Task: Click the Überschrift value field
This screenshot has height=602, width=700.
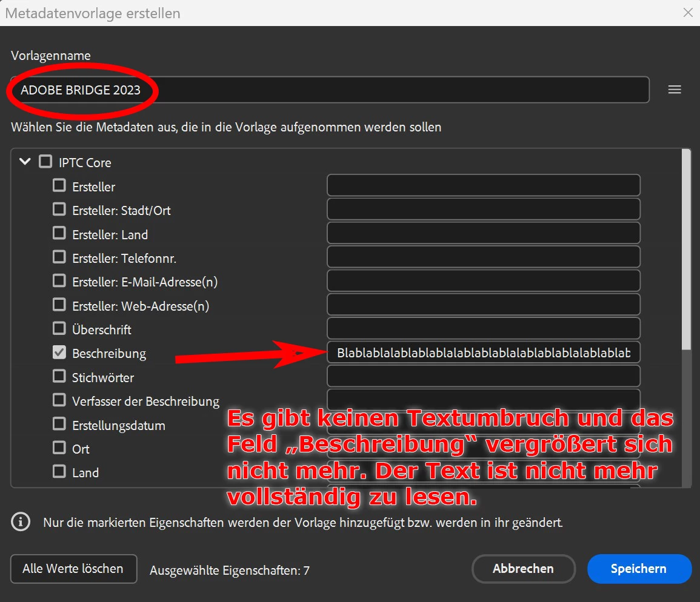Action: click(484, 328)
